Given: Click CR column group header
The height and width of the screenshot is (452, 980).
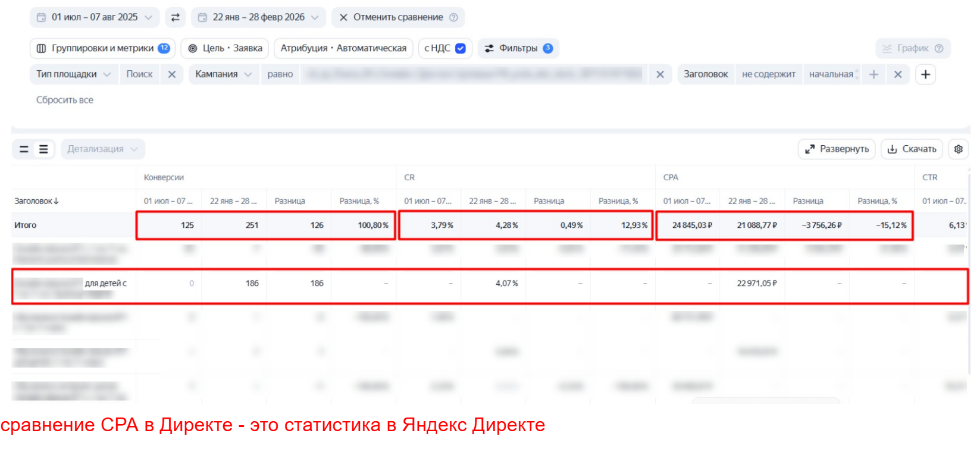Looking at the screenshot, I should click(x=409, y=177).
